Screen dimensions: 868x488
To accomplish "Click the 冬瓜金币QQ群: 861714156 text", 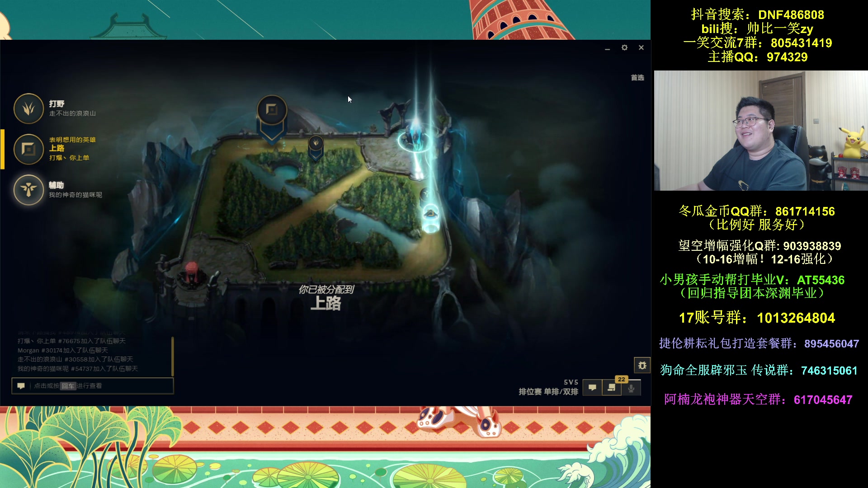I will tap(757, 211).
